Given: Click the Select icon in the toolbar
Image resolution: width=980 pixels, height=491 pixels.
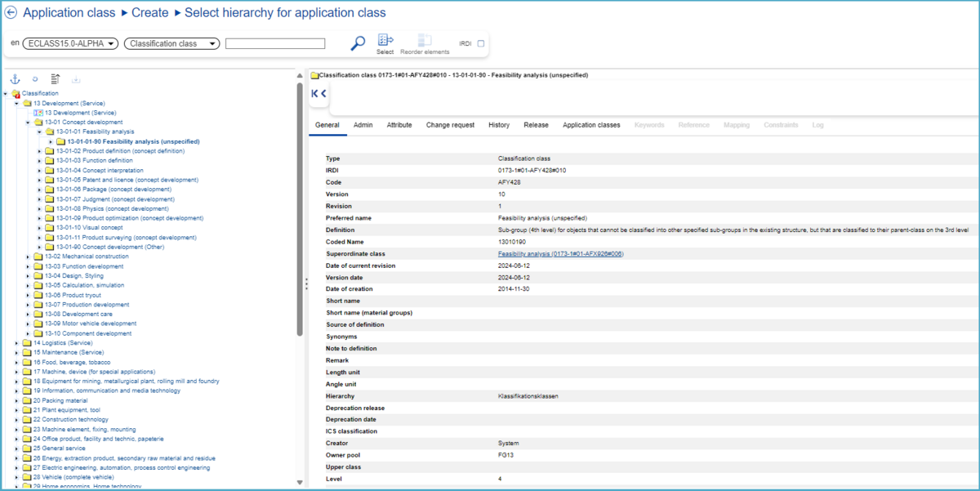Looking at the screenshot, I should pos(385,41).
